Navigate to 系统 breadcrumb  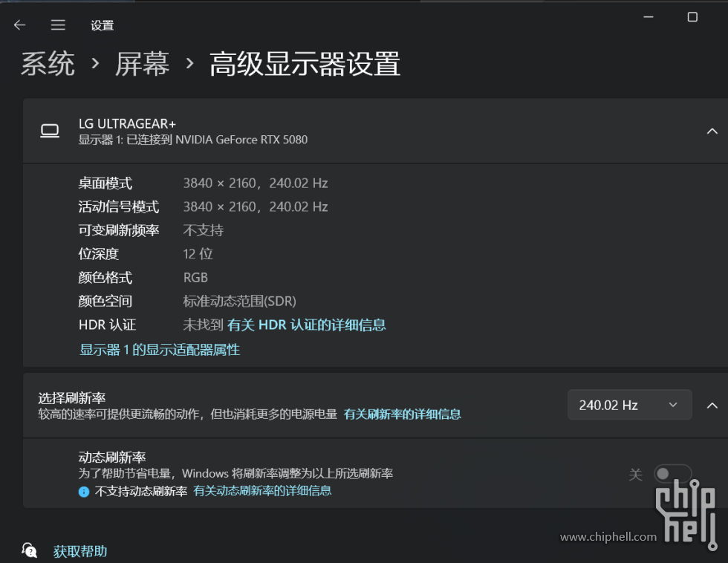click(x=48, y=64)
